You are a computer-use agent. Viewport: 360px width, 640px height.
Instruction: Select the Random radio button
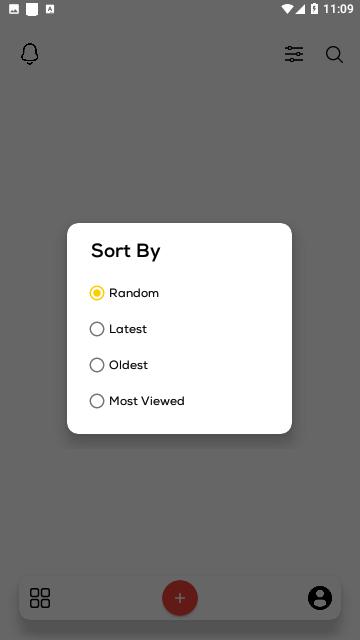pos(97,293)
